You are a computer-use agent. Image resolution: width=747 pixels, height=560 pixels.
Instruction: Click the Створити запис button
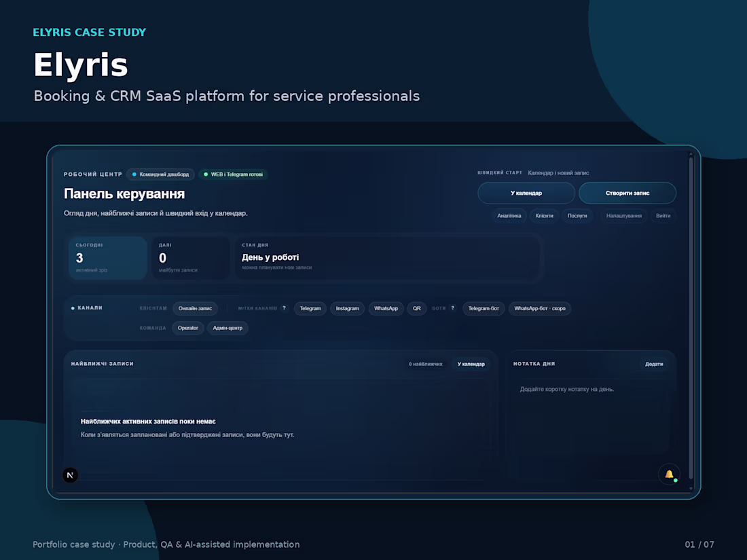[x=627, y=193]
